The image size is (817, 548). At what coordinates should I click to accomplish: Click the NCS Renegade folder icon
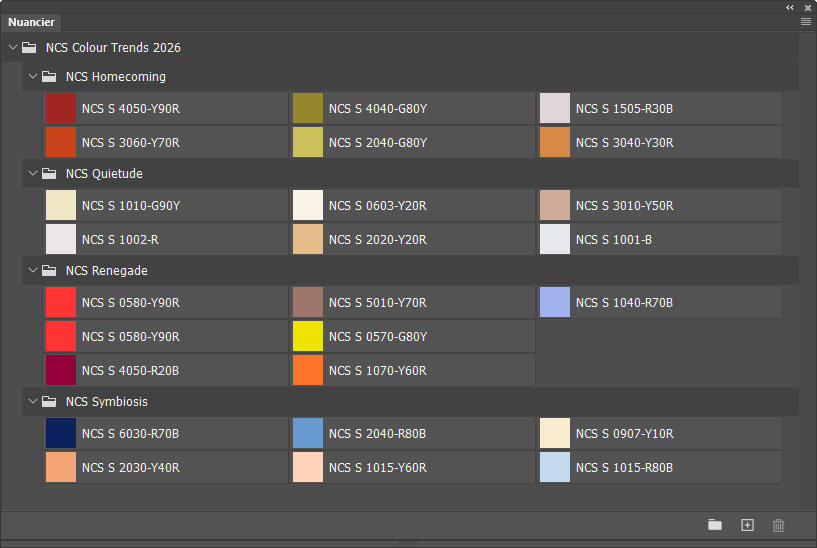pos(49,270)
